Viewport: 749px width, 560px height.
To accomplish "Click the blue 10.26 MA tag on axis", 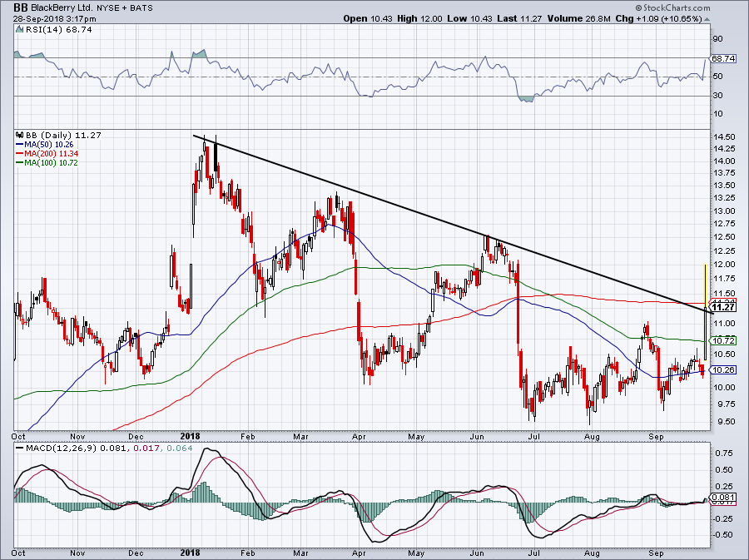I will (x=722, y=369).
